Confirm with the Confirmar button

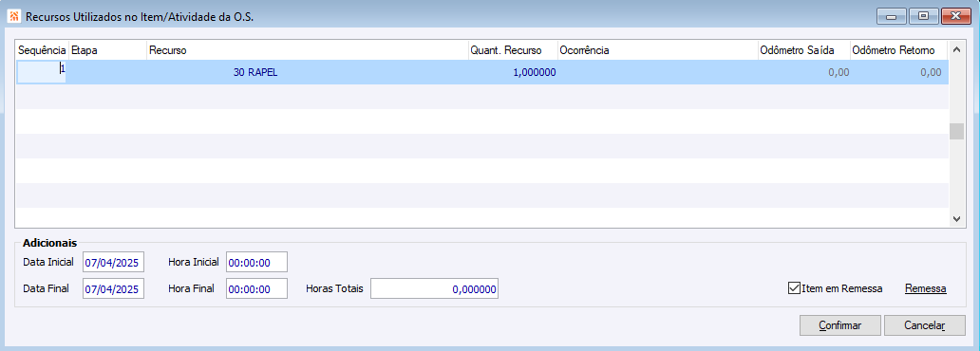pos(840,325)
